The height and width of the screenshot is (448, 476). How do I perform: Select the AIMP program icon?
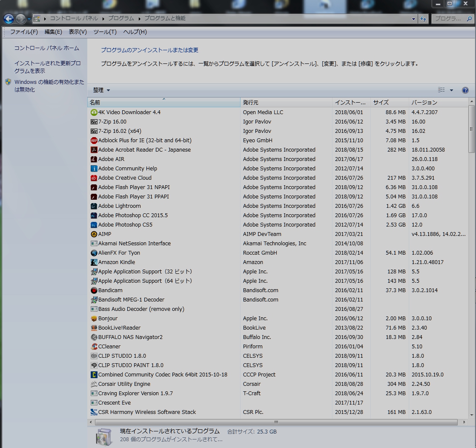pyautogui.click(x=94, y=234)
